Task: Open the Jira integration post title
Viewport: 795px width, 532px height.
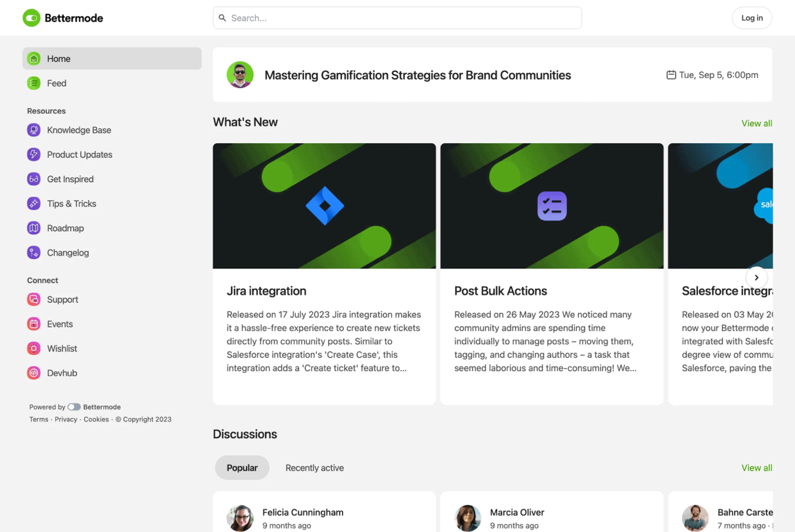Action: click(x=266, y=291)
